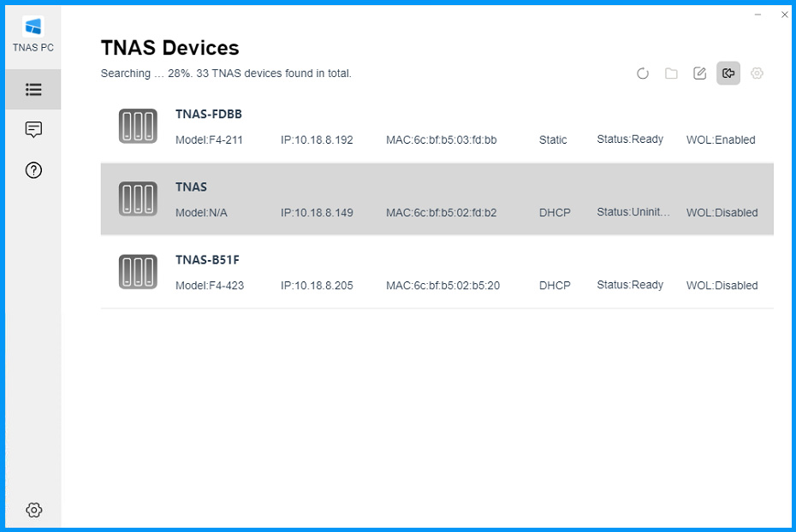Screen dimensions: 796x532
Task: Click the Status:Uninit... text
Action: (x=633, y=212)
